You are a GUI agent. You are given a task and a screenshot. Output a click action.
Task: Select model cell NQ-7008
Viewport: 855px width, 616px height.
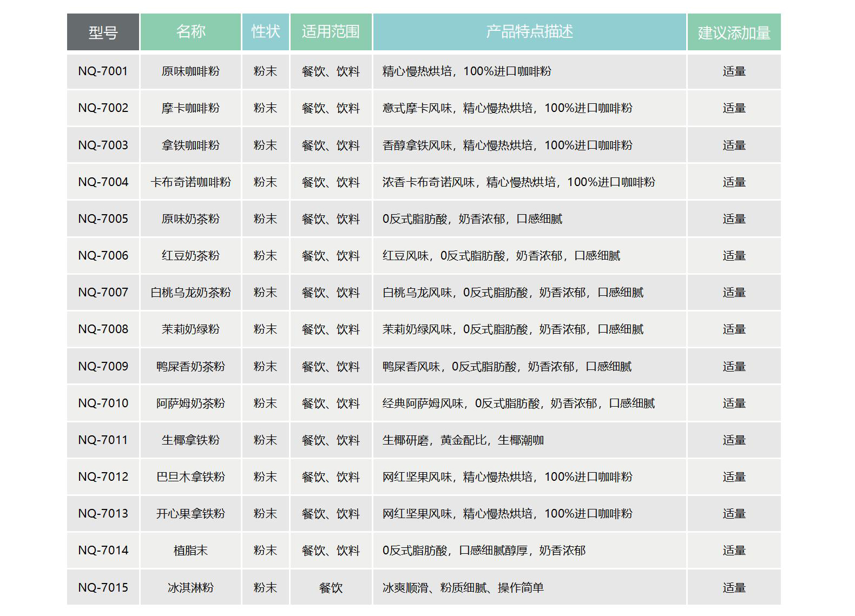(x=103, y=329)
